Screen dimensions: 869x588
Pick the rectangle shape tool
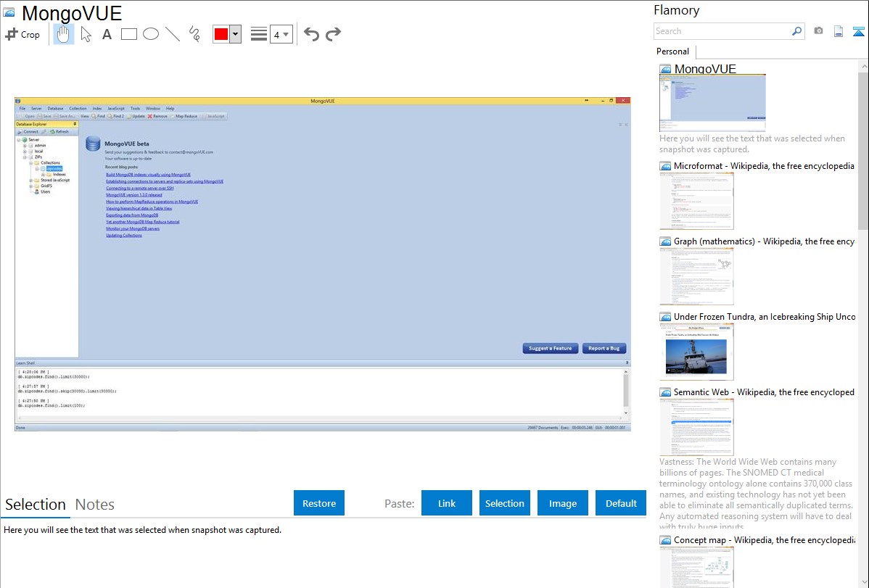[128, 34]
